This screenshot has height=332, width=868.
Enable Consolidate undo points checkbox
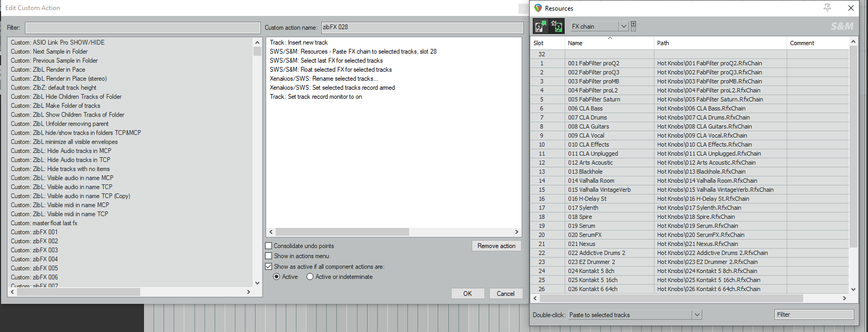click(x=269, y=246)
